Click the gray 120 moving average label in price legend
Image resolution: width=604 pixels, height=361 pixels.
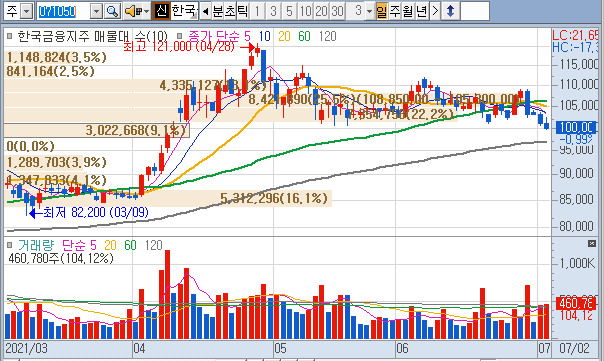(328, 36)
